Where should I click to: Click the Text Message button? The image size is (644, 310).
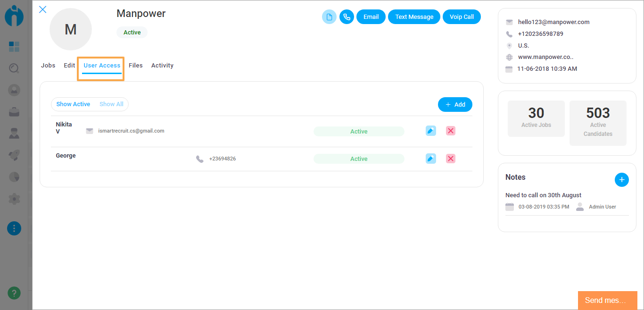click(414, 17)
